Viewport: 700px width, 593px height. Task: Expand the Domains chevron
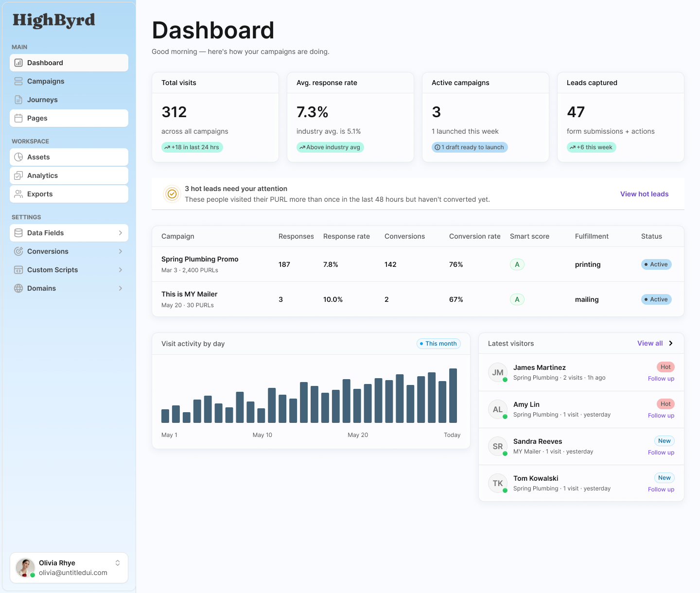pyautogui.click(x=121, y=288)
